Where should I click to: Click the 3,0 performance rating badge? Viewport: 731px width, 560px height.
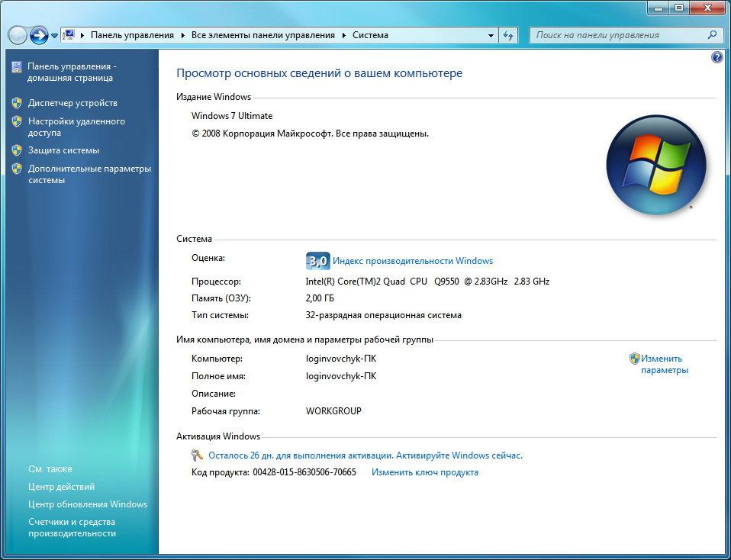[x=318, y=261]
